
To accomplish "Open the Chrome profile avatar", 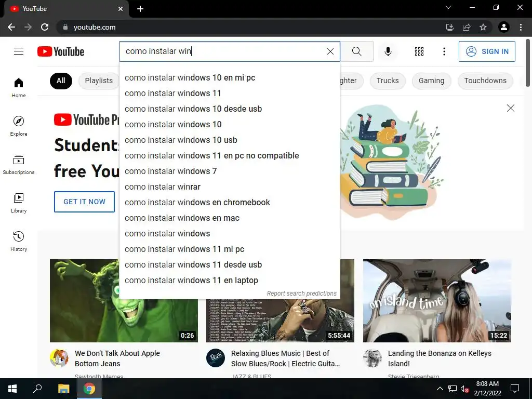I will pyautogui.click(x=504, y=27).
